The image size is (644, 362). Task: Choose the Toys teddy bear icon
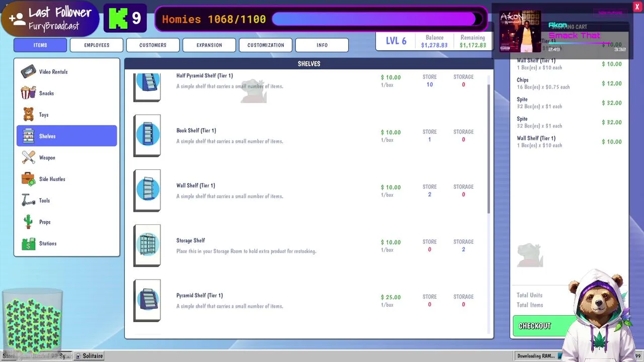(x=28, y=115)
